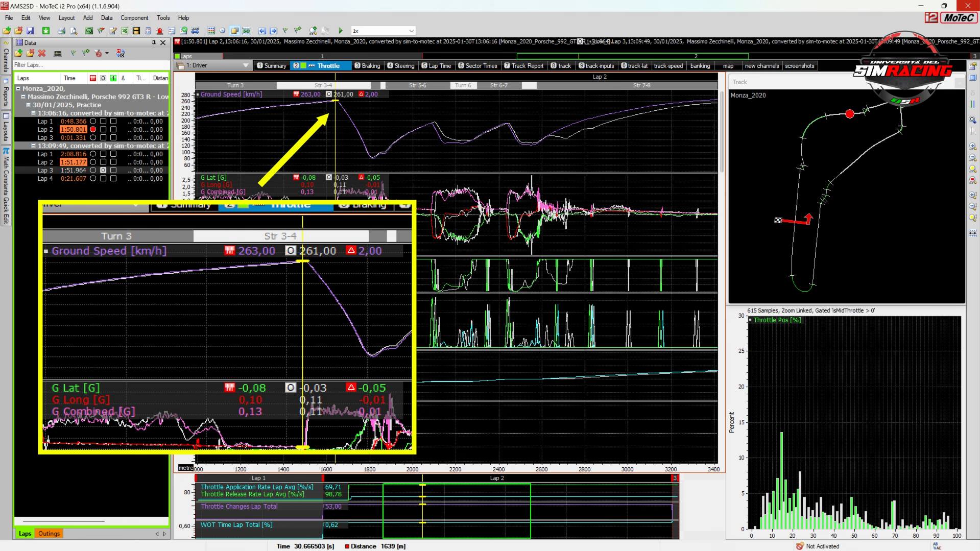Collapse the Monza_2020 tree node
The height and width of the screenshot is (551, 980).
[18, 88]
